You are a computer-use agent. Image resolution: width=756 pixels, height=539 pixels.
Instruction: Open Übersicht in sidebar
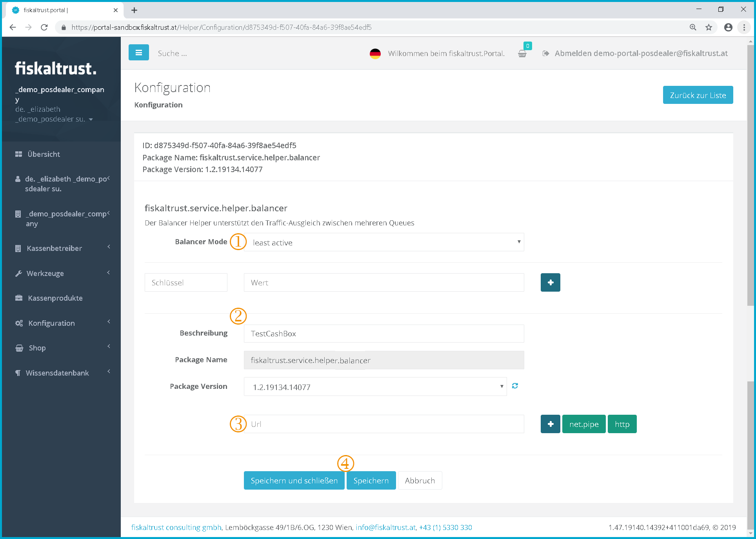tap(44, 154)
